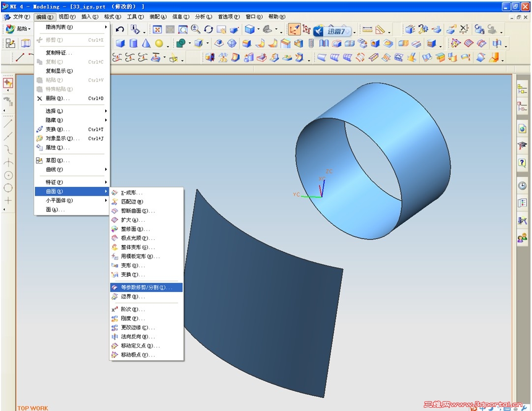Click the Line curve tool icon
The height and width of the screenshot is (411, 532).
coord(20,58)
